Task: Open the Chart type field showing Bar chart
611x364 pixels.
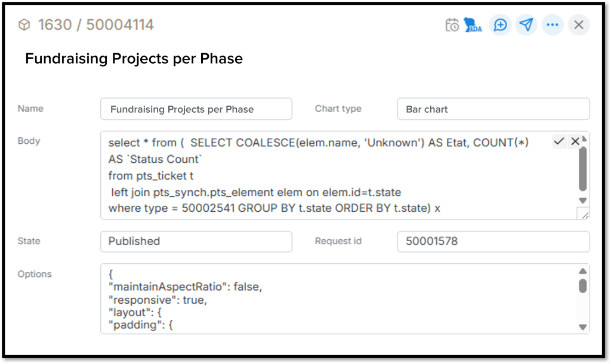Action: 493,109
